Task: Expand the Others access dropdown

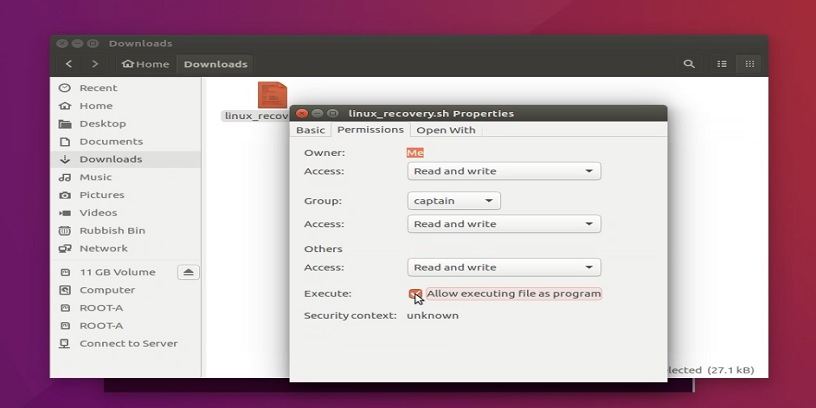Action: (x=504, y=267)
